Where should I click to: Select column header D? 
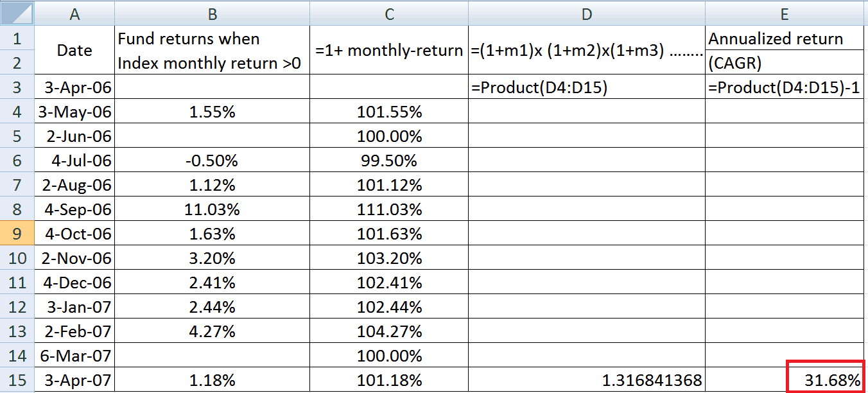587,13
